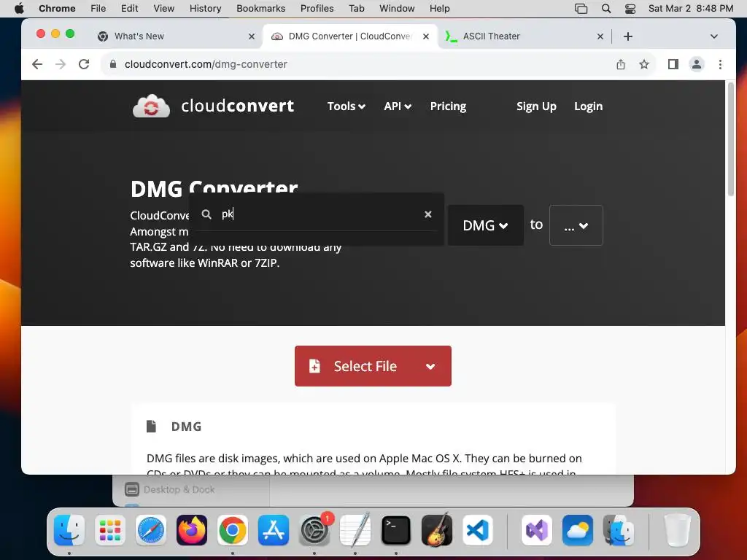This screenshot has height=560, width=747.
Task: Close the DMG Converter tab
Action: tap(426, 36)
